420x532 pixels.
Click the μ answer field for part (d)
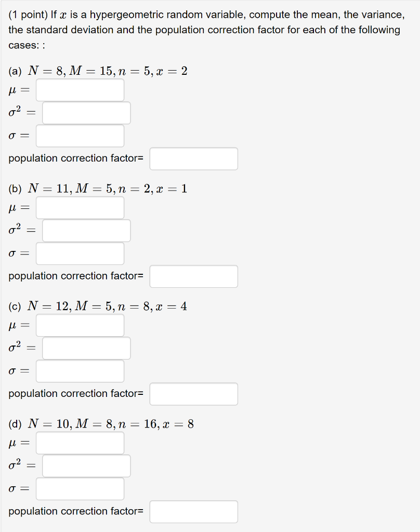(80, 442)
